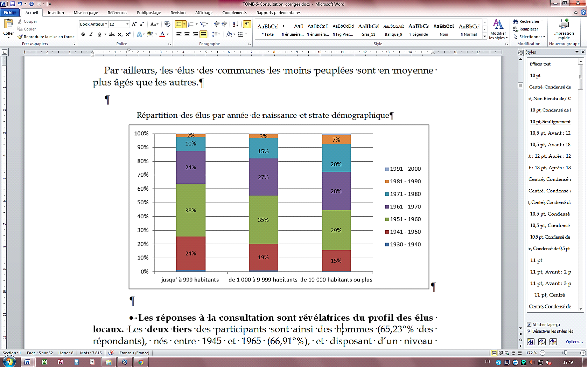Toggle the paragraph marks ¶ button
The image size is (588, 368).
click(247, 24)
